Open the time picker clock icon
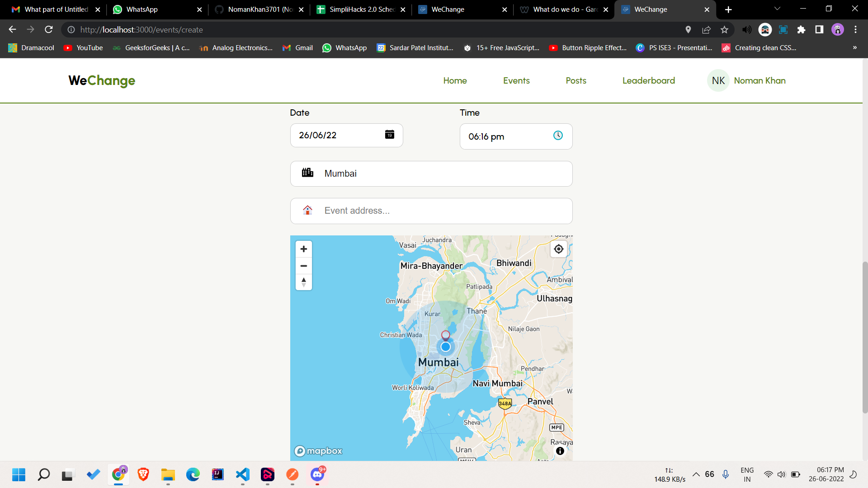The height and width of the screenshot is (488, 868). (558, 136)
